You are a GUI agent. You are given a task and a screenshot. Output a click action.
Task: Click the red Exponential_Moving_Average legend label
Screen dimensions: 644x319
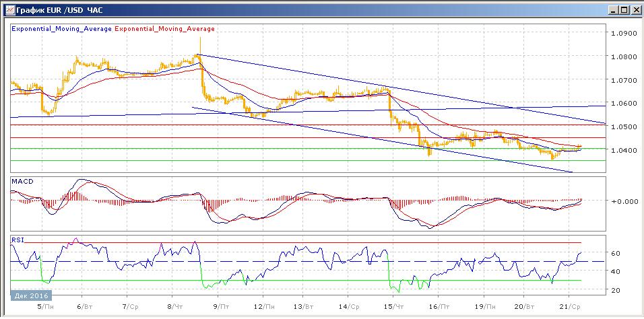coord(165,29)
